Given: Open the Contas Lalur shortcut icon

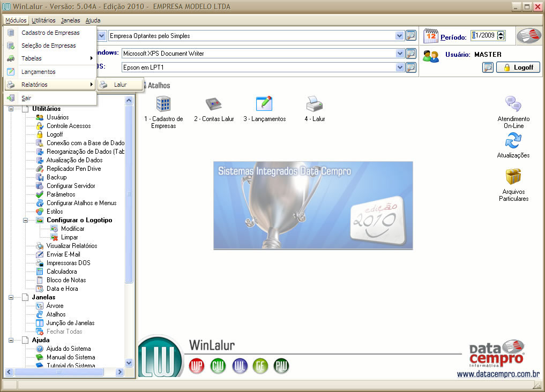Looking at the screenshot, I should click(213, 104).
